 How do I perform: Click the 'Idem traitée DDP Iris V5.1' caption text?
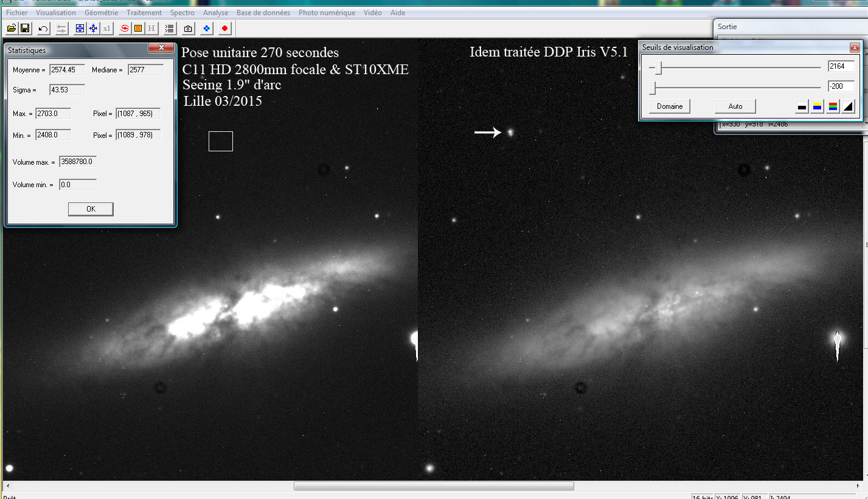(x=548, y=52)
